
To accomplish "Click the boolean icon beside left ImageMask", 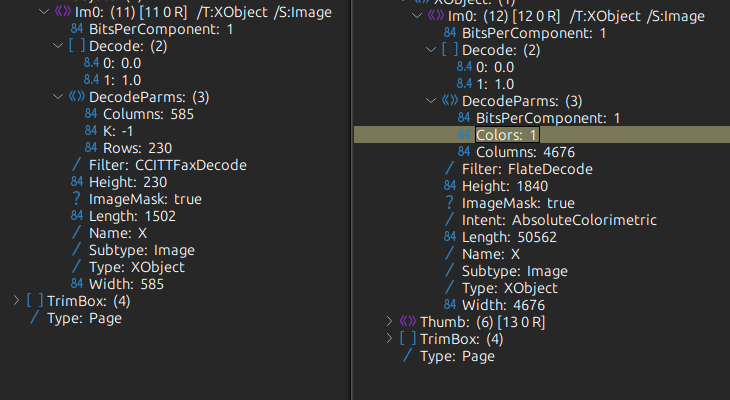I will coord(77,199).
